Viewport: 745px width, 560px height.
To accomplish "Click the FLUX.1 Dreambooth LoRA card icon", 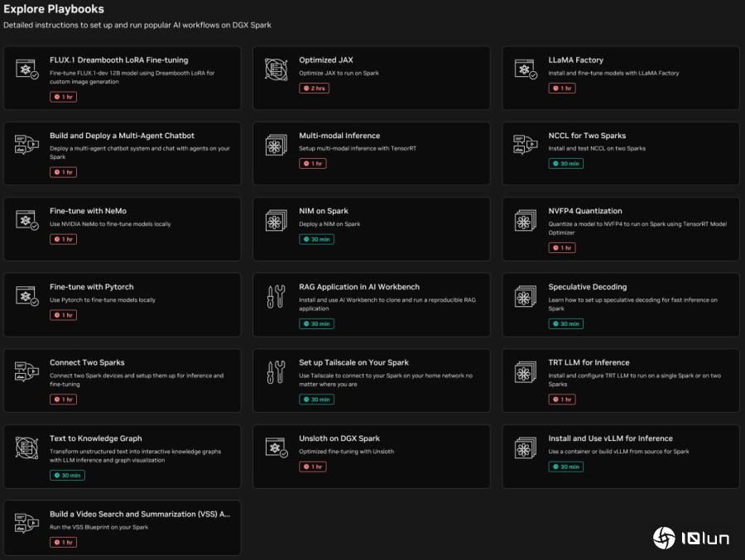I will pos(27,69).
